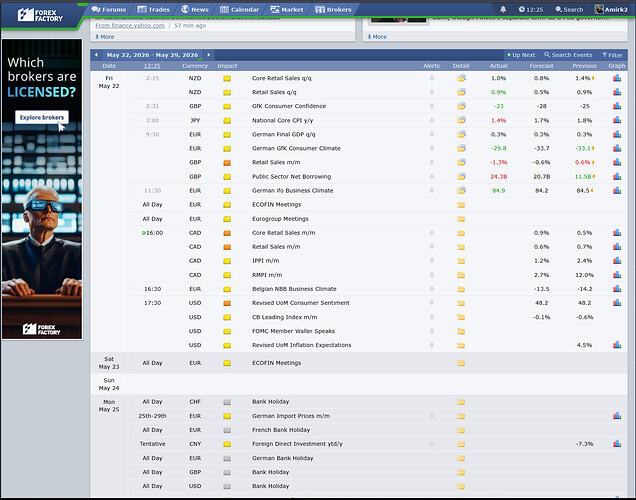Click Explore brokers in the ad
The image size is (636, 500).
pyautogui.click(x=42, y=117)
